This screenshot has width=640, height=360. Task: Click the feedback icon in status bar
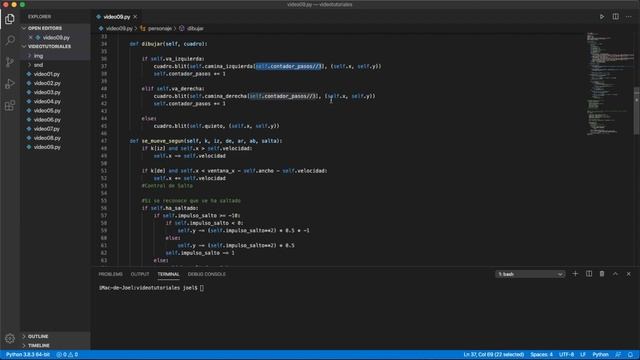pyautogui.click(x=618, y=355)
